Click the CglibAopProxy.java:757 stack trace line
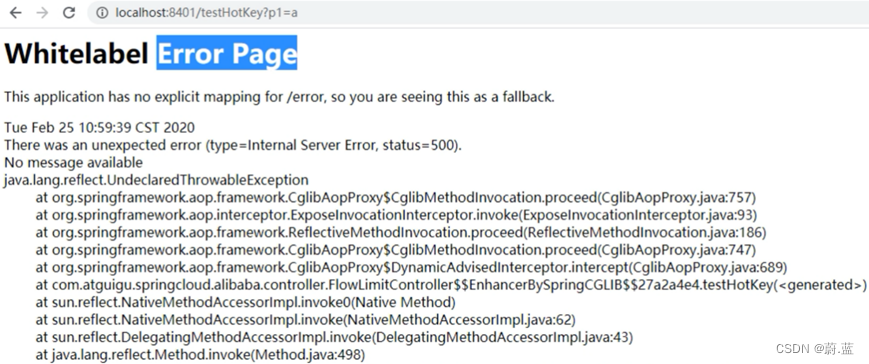The width and height of the screenshot is (869, 364). (x=396, y=198)
